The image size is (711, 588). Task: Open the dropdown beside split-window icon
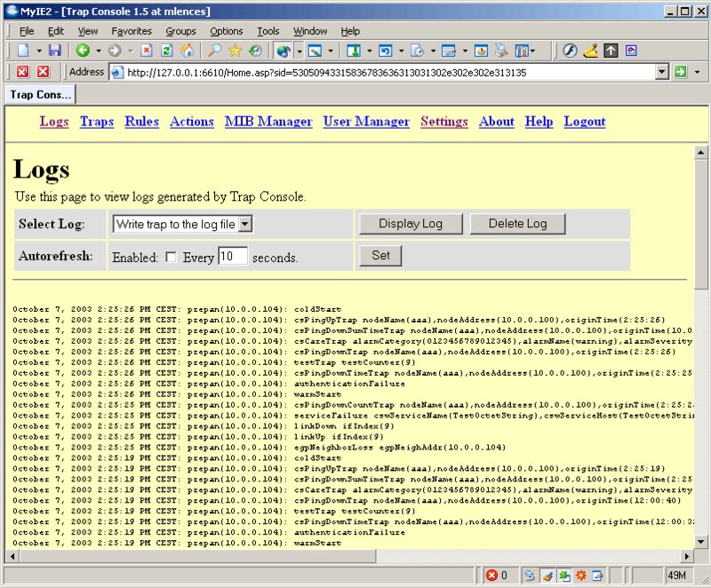tap(369, 51)
